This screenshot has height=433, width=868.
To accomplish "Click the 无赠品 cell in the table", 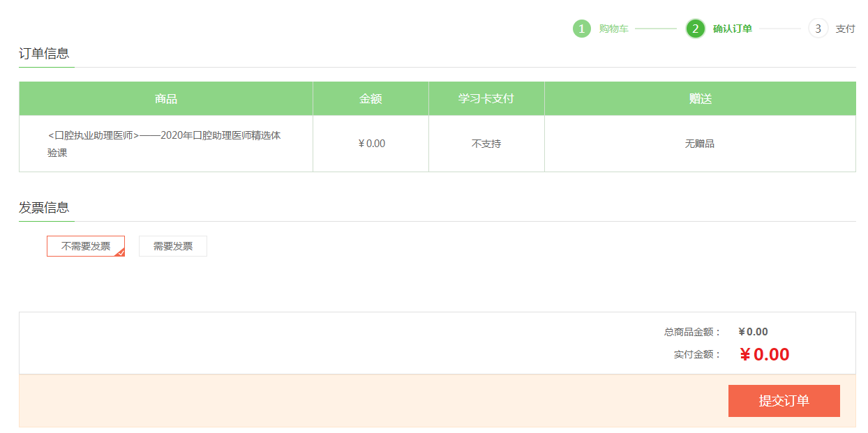I will 700,144.
